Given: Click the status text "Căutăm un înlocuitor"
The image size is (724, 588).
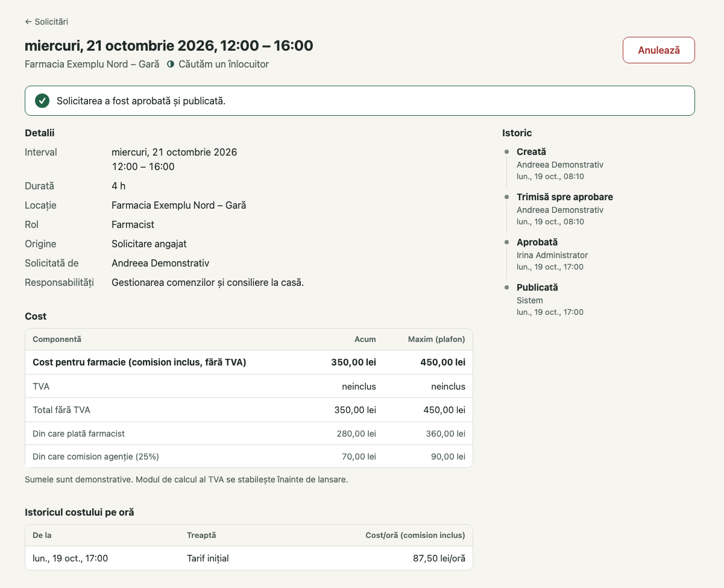Looking at the screenshot, I should (x=224, y=64).
